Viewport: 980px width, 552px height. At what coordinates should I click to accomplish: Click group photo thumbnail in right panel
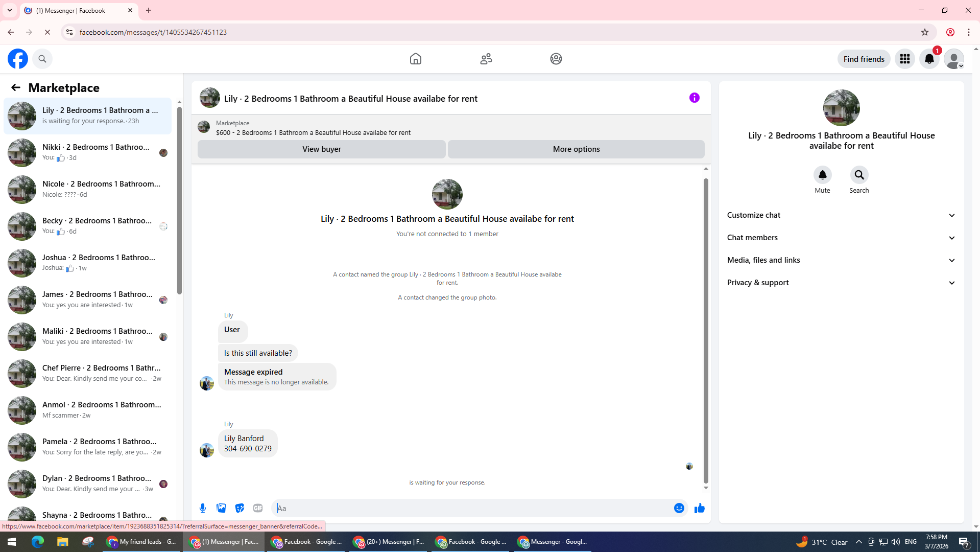[842, 108]
